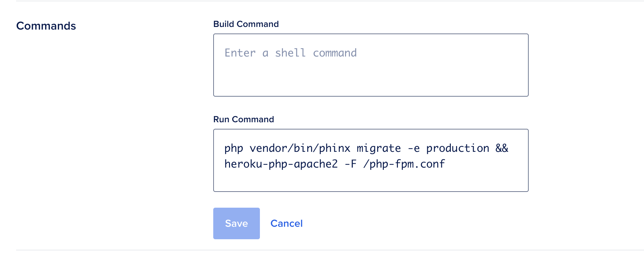
Task: Save the updated Run Command
Action: [236, 223]
